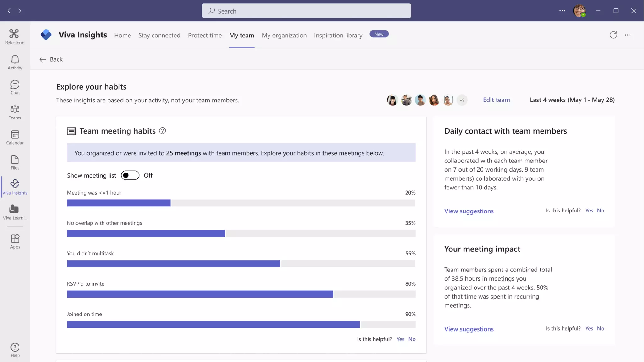Switch to the Protect time tab
The height and width of the screenshot is (362, 644).
(205, 35)
